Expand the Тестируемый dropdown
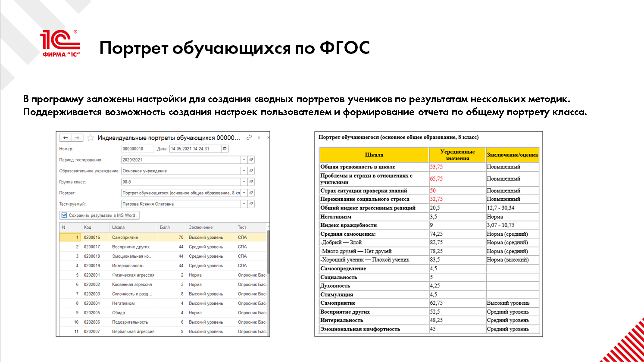The image size is (644, 362). [244, 204]
